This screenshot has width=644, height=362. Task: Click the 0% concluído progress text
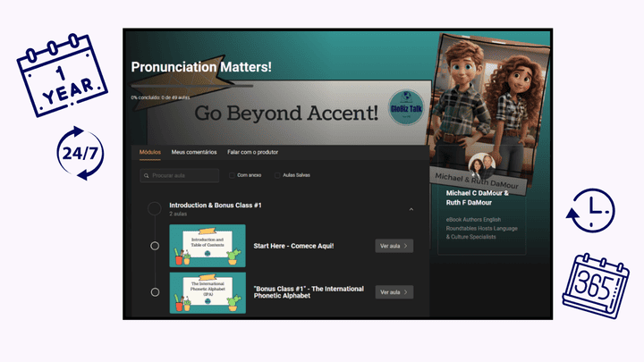(x=160, y=97)
